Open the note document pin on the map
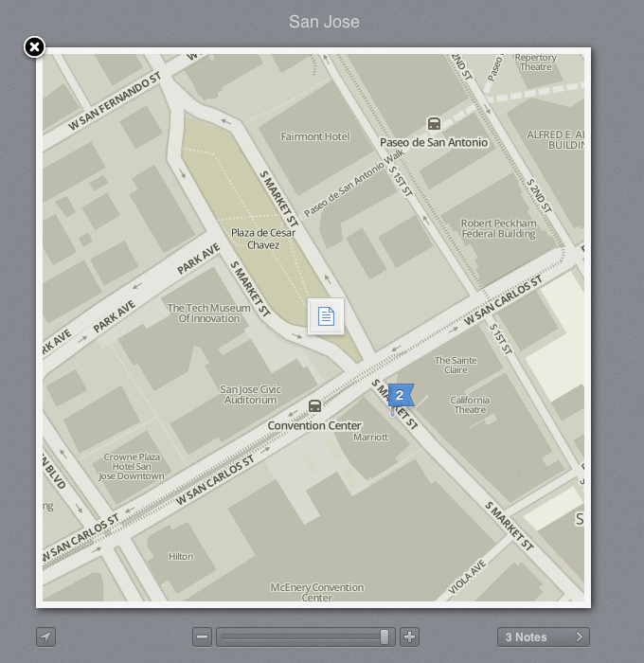Viewport: 644px width, 663px height. pyautogui.click(x=326, y=316)
